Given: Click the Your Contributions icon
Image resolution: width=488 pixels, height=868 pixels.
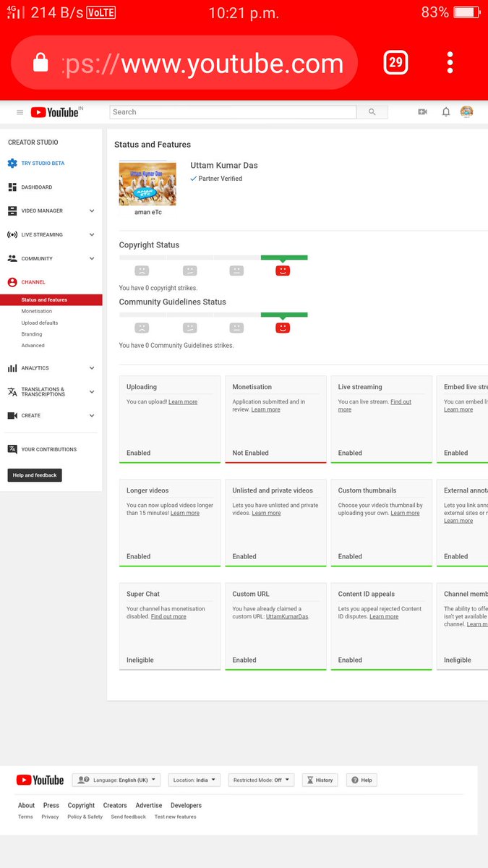Looking at the screenshot, I should tap(12, 449).
